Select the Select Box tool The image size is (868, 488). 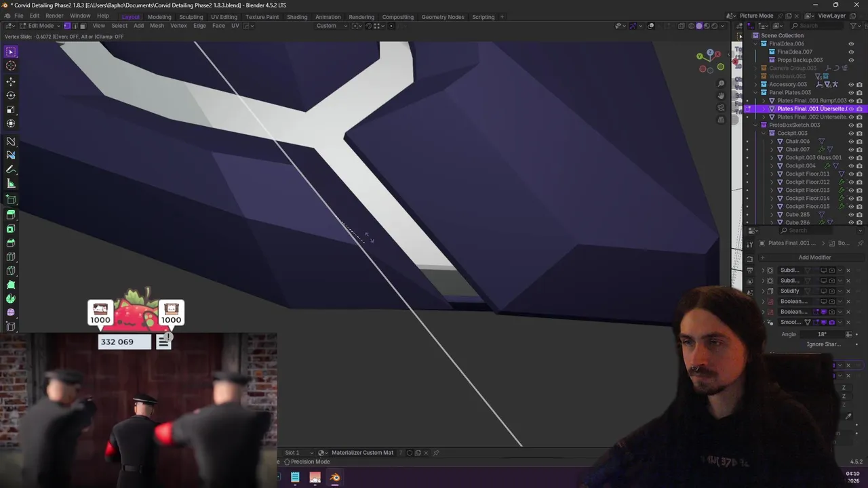[x=11, y=52]
